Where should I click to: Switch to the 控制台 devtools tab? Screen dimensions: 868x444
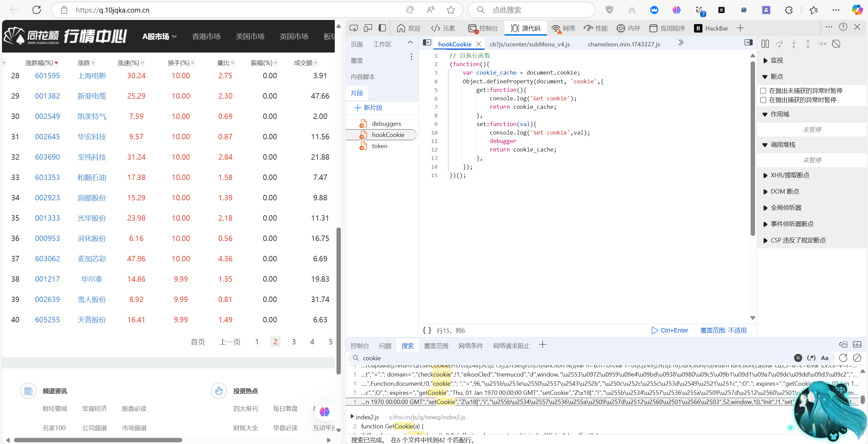[x=483, y=28]
